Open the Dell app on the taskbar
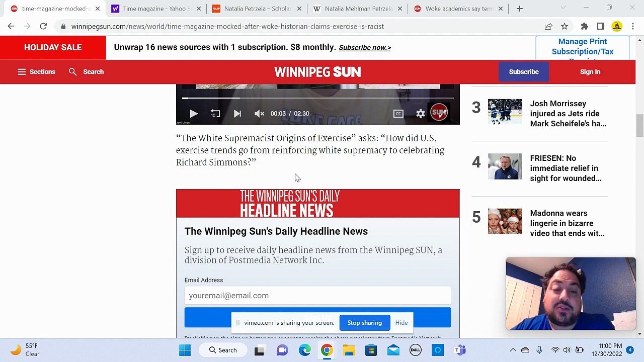Image resolution: width=644 pixels, height=362 pixels. point(416,350)
